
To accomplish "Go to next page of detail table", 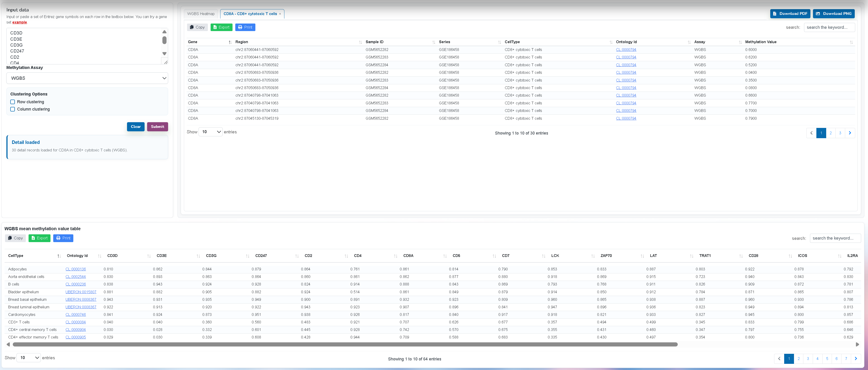I will coord(850,133).
